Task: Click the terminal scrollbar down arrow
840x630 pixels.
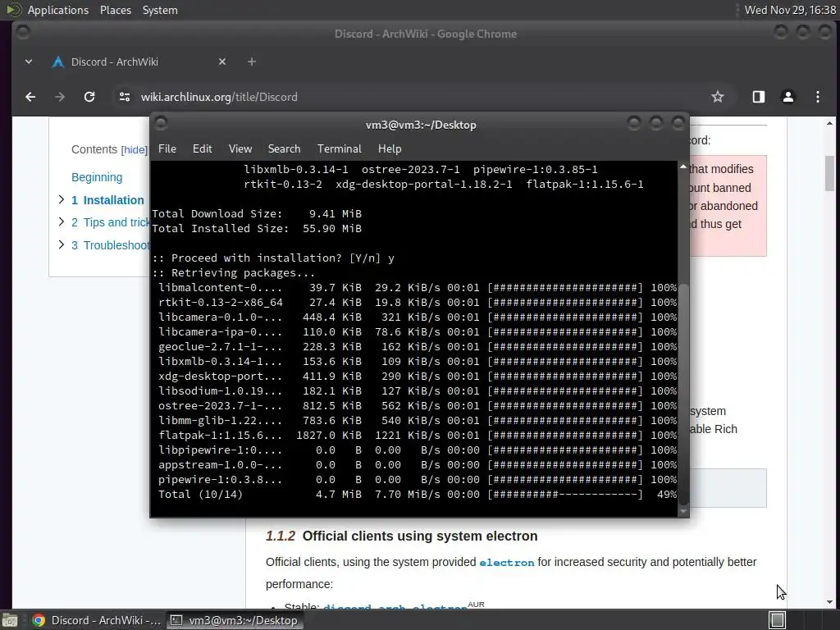Action: (x=683, y=511)
